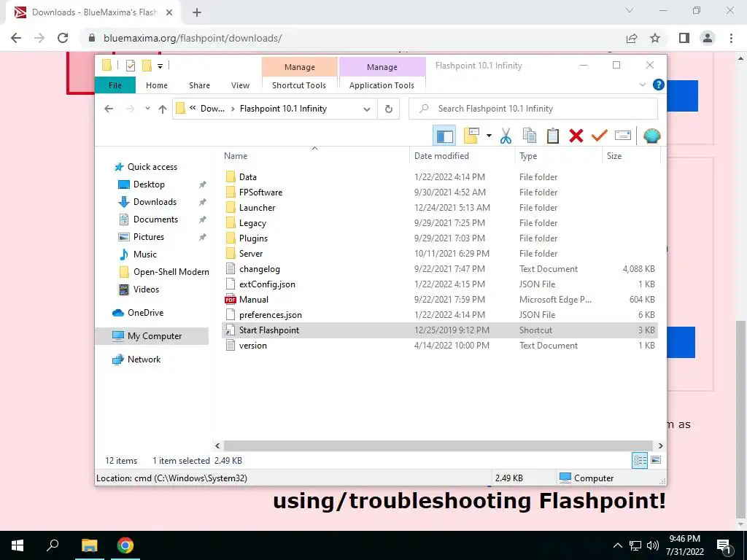This screenshot has width=747, height=560.
Task: Open Open-Shell settings shell icon
Action: click(x=651, y=136)
